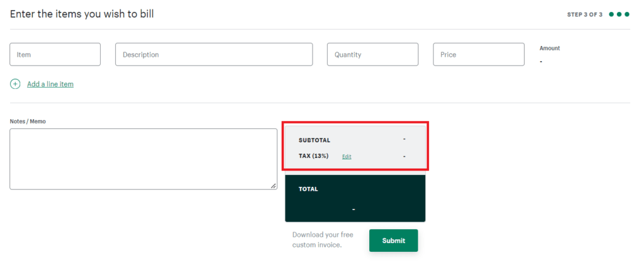Focus the Description text box
The width and height of the screenshot is (644, 267).
[x=214, y=55]
